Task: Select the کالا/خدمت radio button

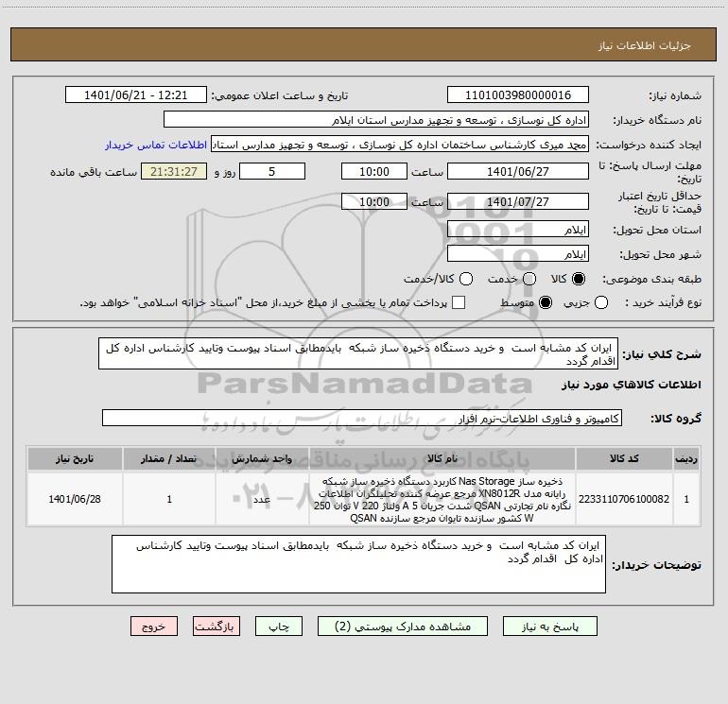Action: 466,279
